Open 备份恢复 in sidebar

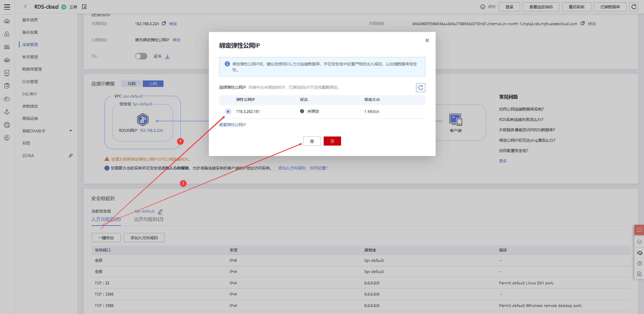click(x=30, y=32)
